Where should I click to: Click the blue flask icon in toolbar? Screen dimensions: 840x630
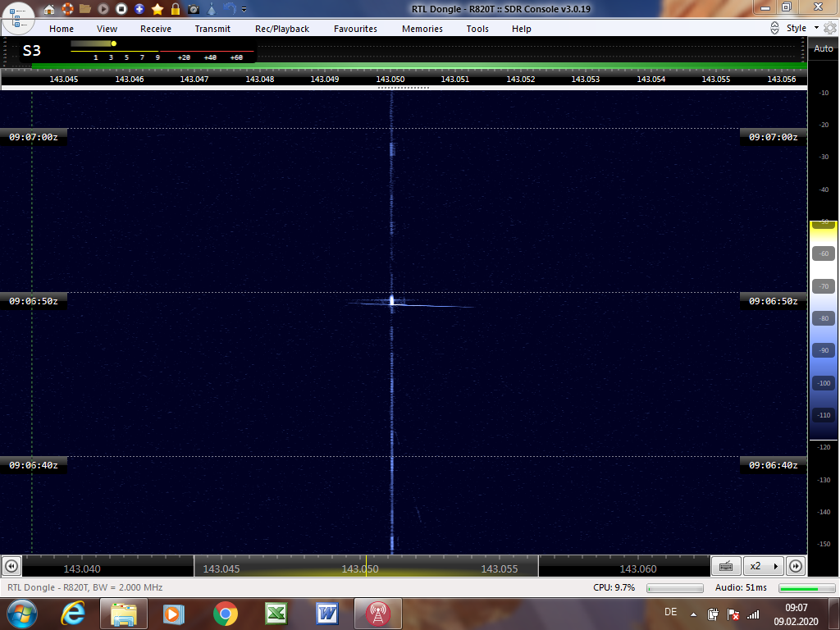pyautogui.click(x=212, y=9)
